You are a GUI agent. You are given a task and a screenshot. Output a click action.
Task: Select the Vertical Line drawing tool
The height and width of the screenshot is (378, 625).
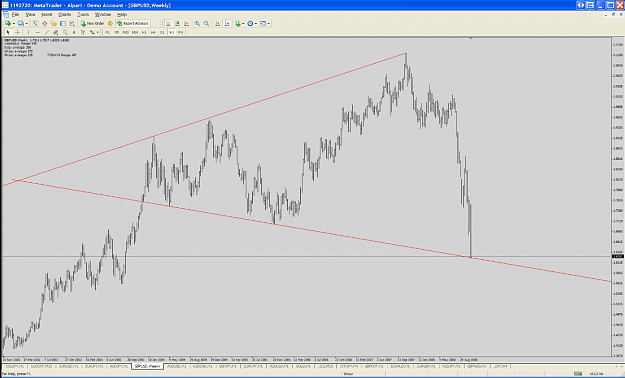pos(28,32)
